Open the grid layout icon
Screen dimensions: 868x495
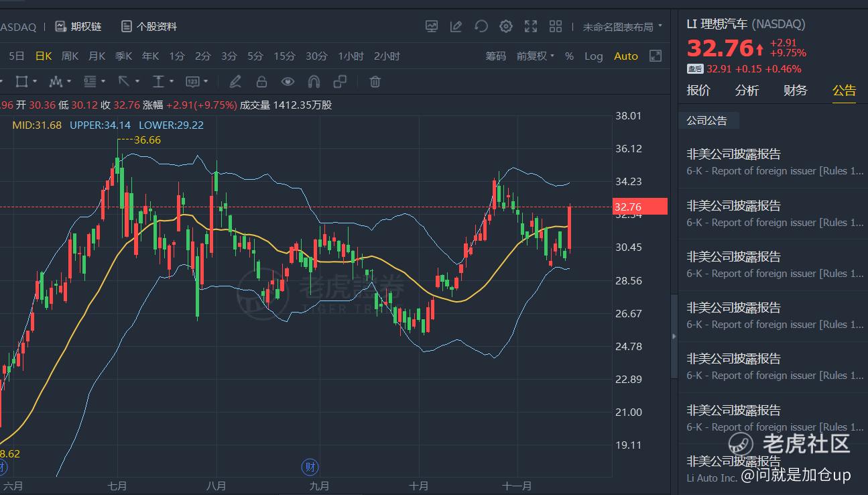(556, 27)
